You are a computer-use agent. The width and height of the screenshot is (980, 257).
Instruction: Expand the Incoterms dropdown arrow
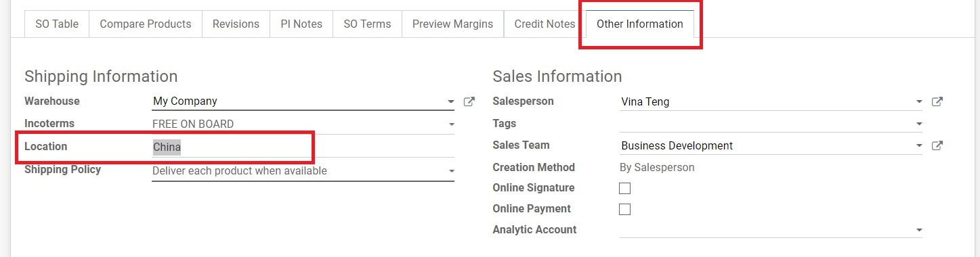point(451,124)
